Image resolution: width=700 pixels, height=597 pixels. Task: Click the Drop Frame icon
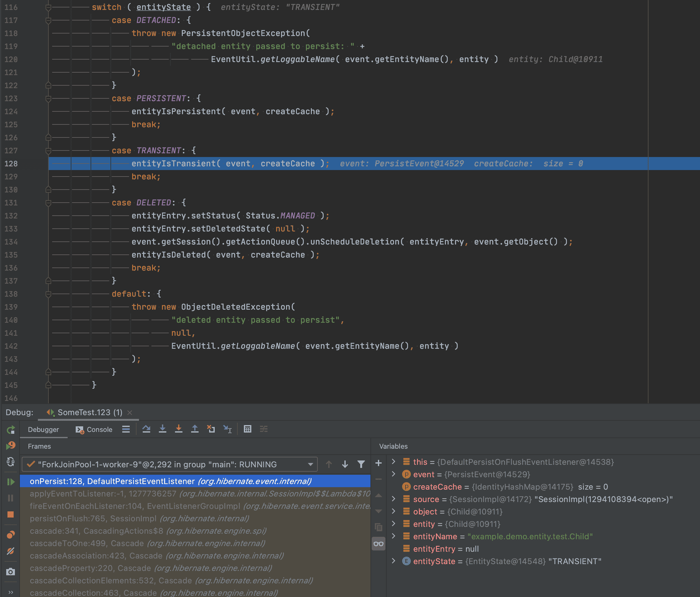[x=211, y=429]
